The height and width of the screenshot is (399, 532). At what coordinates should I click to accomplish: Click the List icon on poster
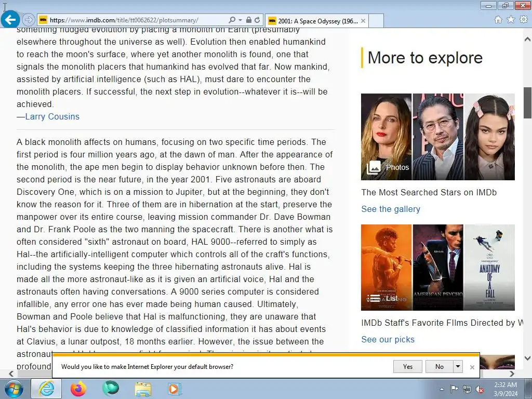373,298
